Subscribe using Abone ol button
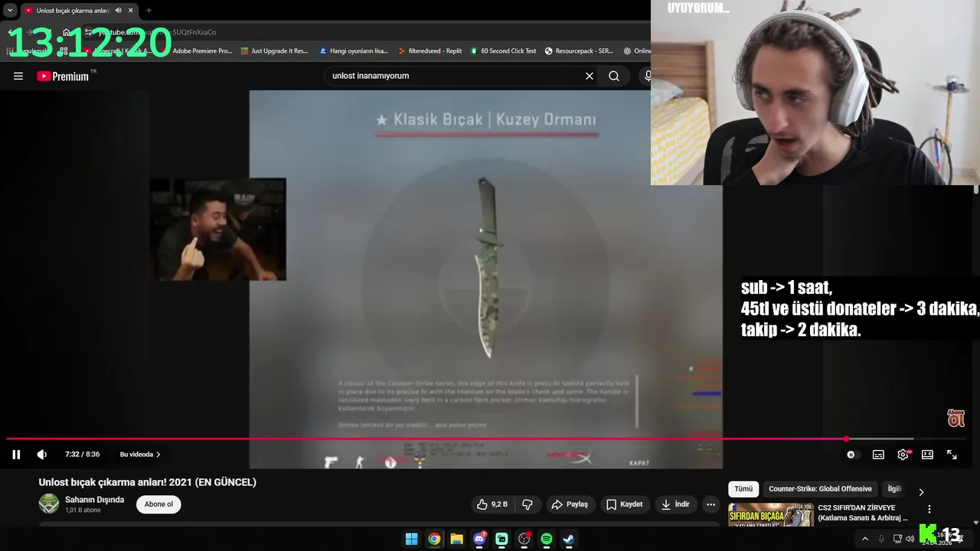Image resolution: width=980 pixels, height=551 pixels. click(158, 504)
